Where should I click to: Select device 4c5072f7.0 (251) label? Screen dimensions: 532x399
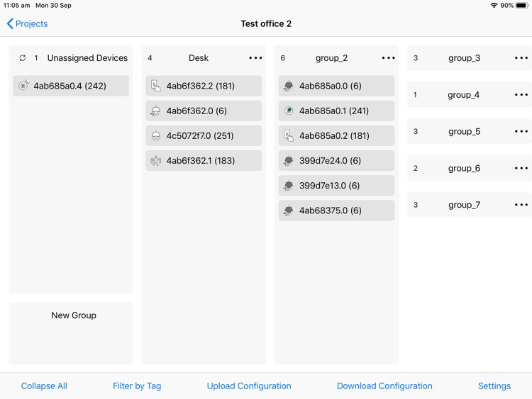tap(200, 135)
